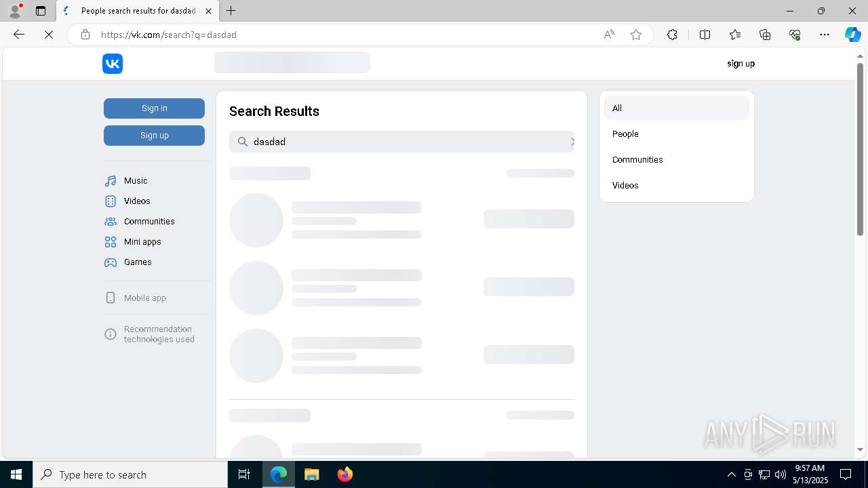The image size is (868, 488).
Task: Open Read aloud in address bar
Action: [609, 35]
